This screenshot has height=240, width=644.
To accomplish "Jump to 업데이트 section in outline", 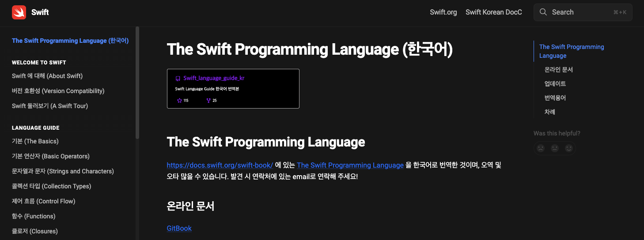I will tap(555, 84).
